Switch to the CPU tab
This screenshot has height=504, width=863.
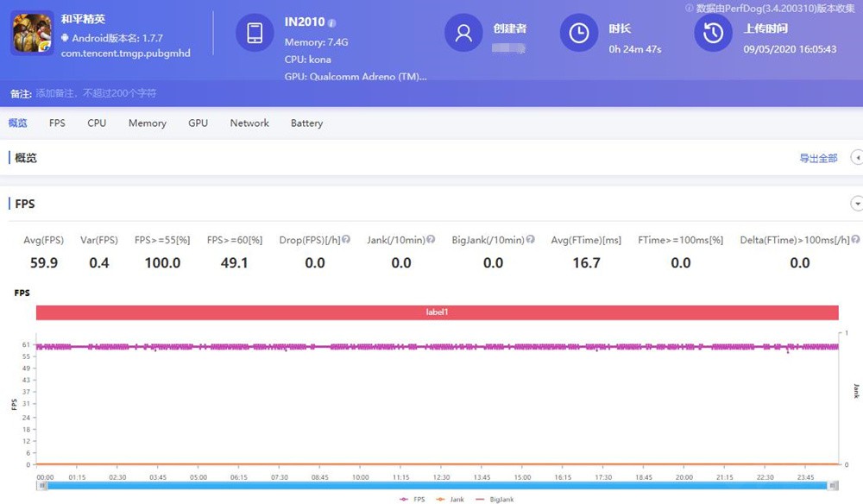[96, 123]
